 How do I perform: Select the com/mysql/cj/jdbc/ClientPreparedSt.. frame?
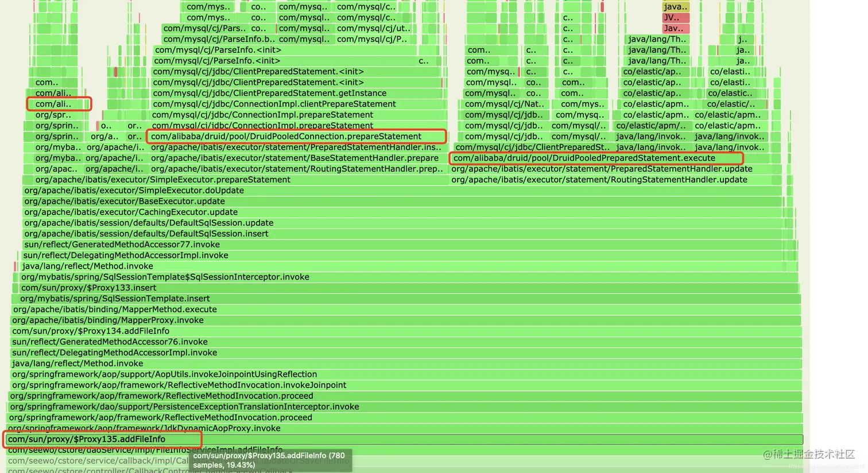(533, 148)
